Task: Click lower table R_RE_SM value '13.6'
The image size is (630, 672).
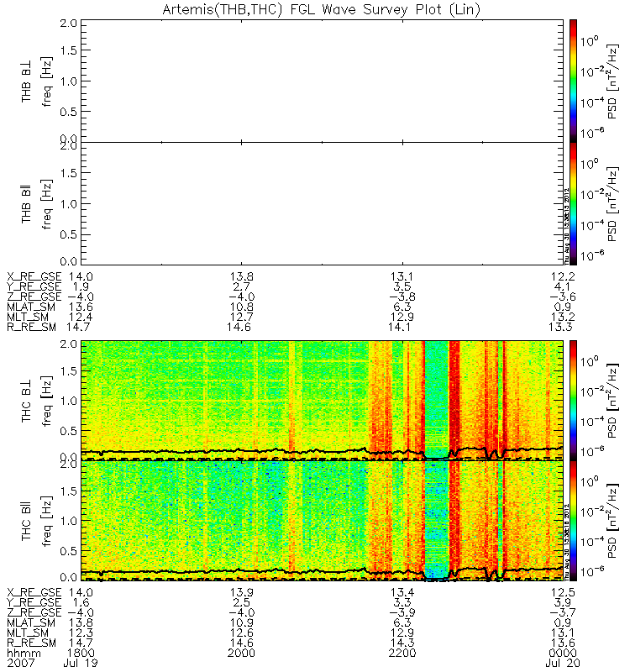Action: click(x=563, y=643)
